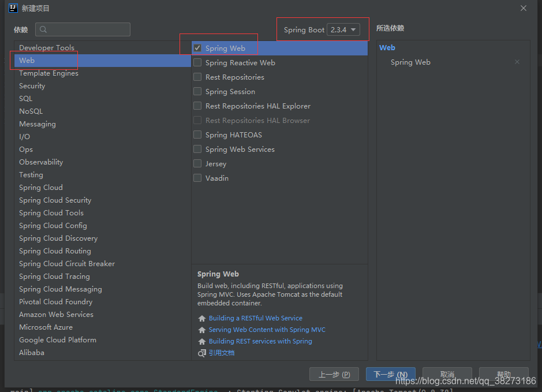Screen dimensions: 542x392
Task: Open Building REST services with Spring link
Action: pyautogui.click(x=260, y=341)
